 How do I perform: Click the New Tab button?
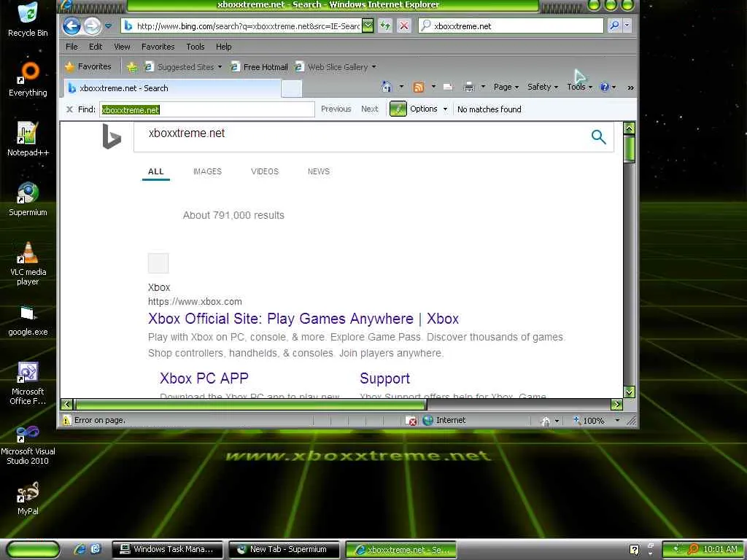[x=291, y=88]
